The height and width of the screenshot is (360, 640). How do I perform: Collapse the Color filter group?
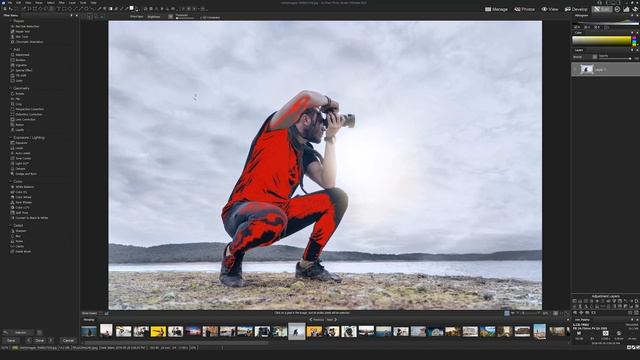(x=11, y=182)
